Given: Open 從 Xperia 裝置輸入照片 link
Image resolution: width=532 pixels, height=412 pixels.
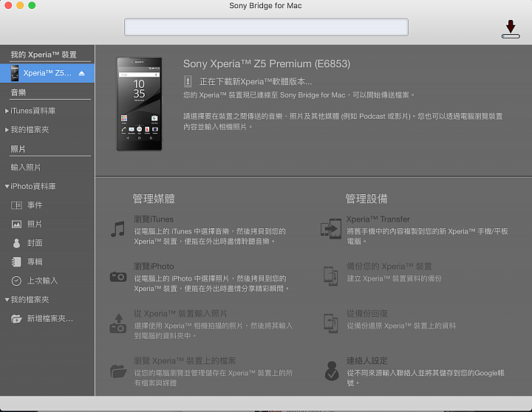Looking at the screenshot, I should [180, 313].
